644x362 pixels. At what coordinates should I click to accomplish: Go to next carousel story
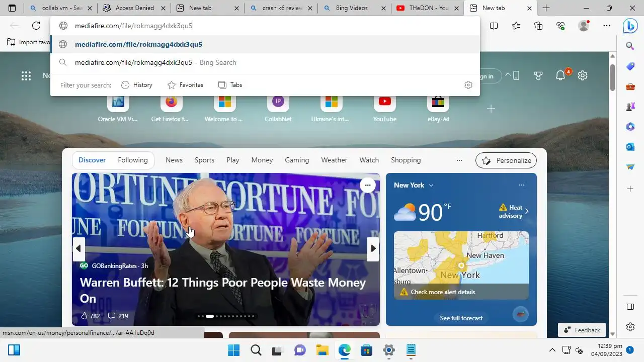pos(373,248)
